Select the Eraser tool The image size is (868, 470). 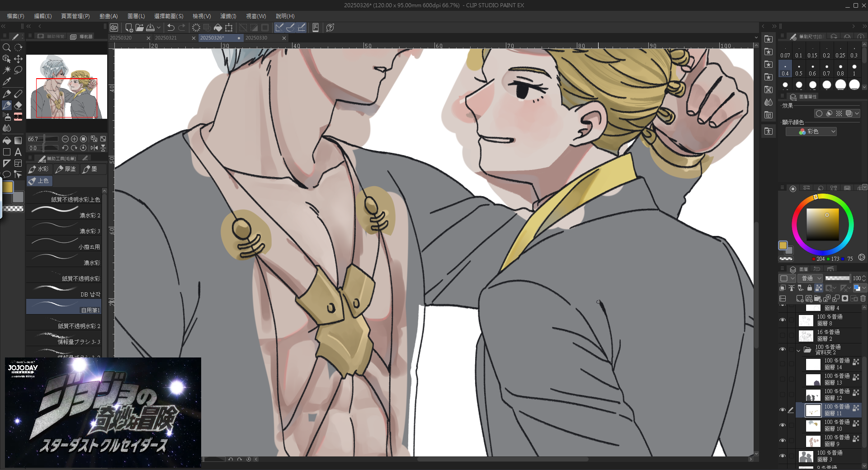[x=18, y=105]
